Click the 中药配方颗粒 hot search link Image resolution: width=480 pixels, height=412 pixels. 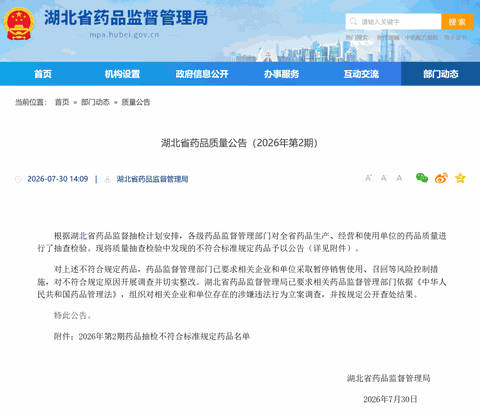[421, 37]
